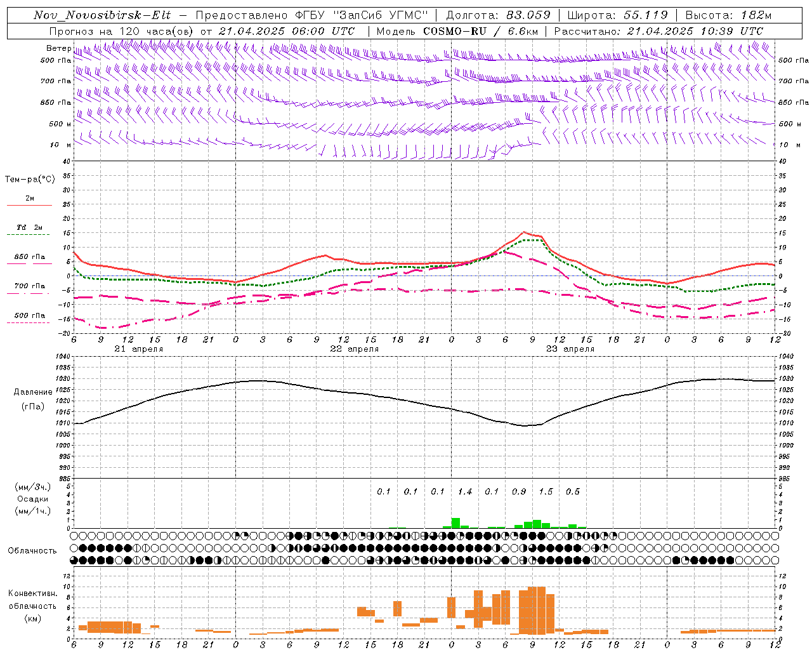Click the Облачность cloud cover label
This screenshot has width=812, height=650.
click(x=32, y=551)
